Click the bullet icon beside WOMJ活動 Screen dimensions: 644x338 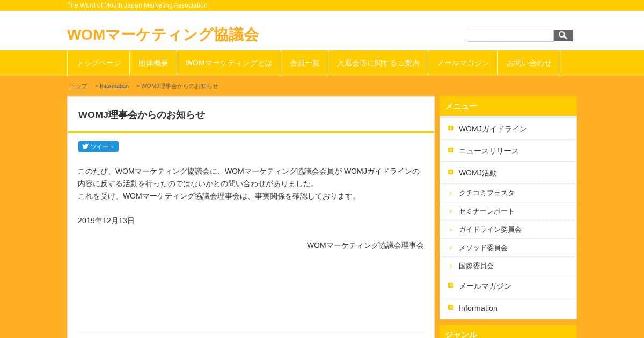(451, 172)
